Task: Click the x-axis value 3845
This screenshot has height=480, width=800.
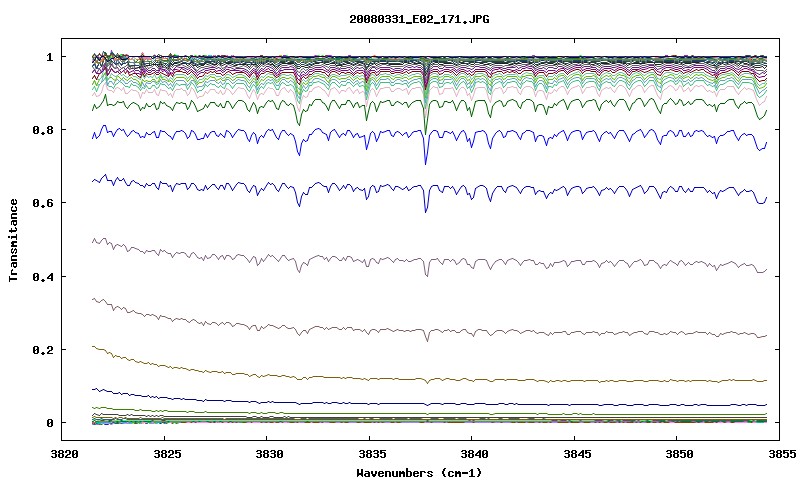Action: click(577, 454)
